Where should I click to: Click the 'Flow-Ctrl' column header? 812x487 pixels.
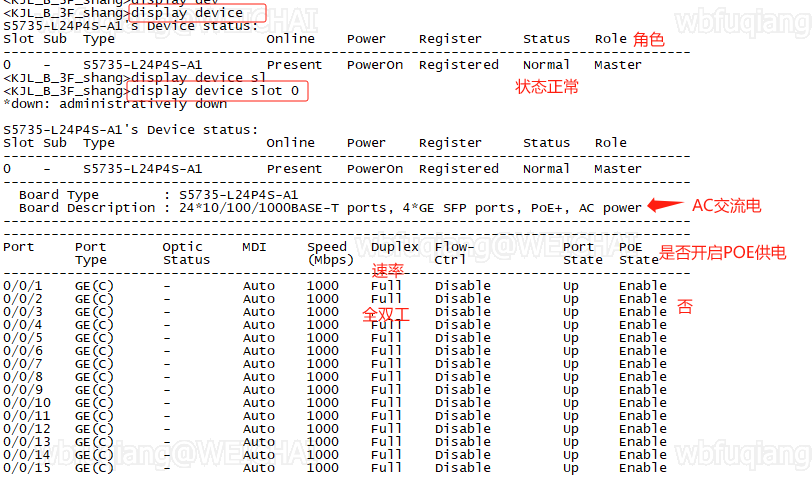point(454,253)
